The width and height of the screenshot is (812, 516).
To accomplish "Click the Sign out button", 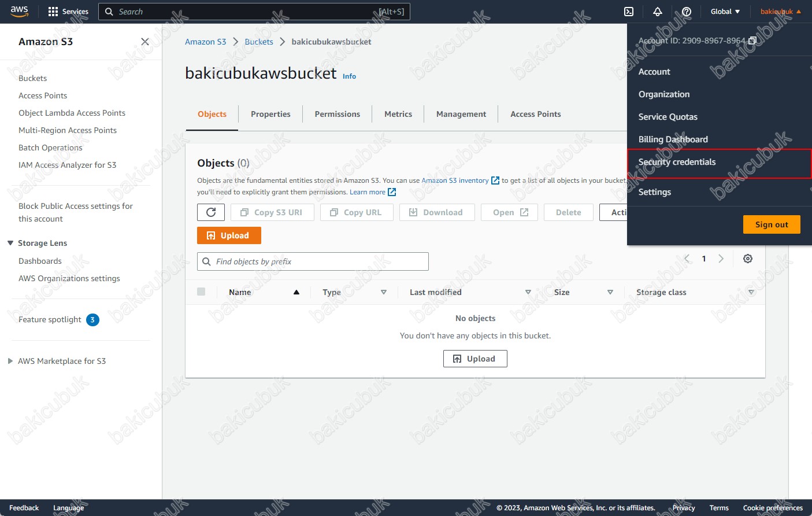I will coord(772,224).
